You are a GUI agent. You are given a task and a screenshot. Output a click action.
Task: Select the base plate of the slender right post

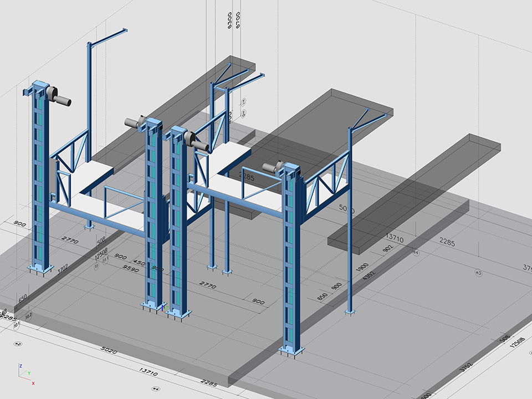click(349, 313)
